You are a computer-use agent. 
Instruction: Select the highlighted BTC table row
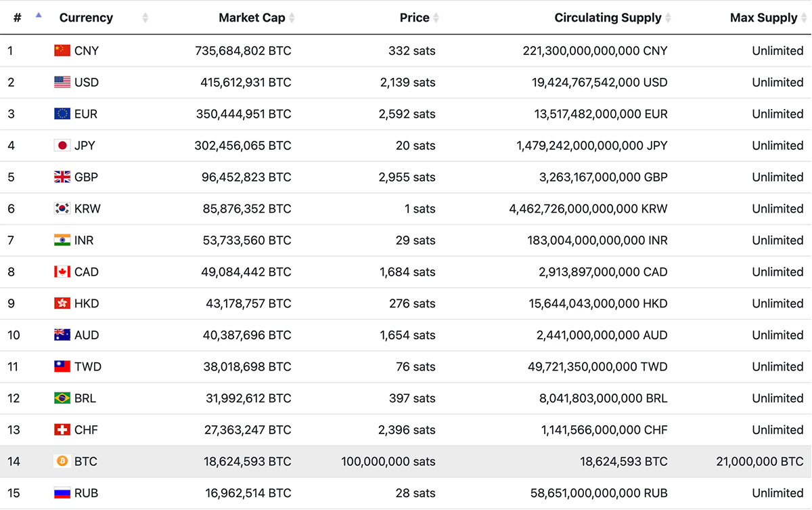[406, 461]
